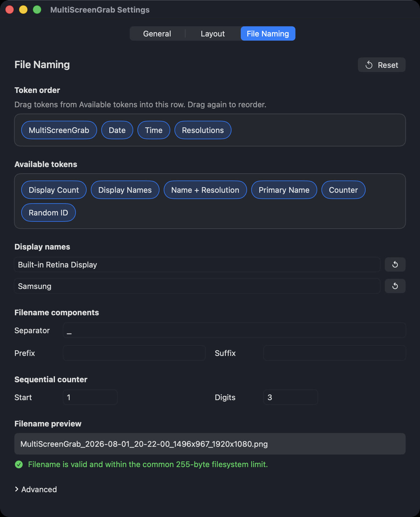Click the Time token
Image resolution: width=420 pixels, height=517 pixels.
154,130
